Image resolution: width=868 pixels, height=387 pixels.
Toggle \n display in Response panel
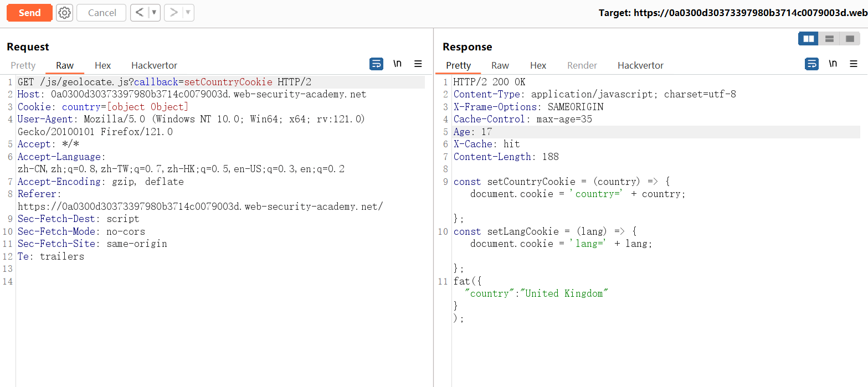pos(833,64)
